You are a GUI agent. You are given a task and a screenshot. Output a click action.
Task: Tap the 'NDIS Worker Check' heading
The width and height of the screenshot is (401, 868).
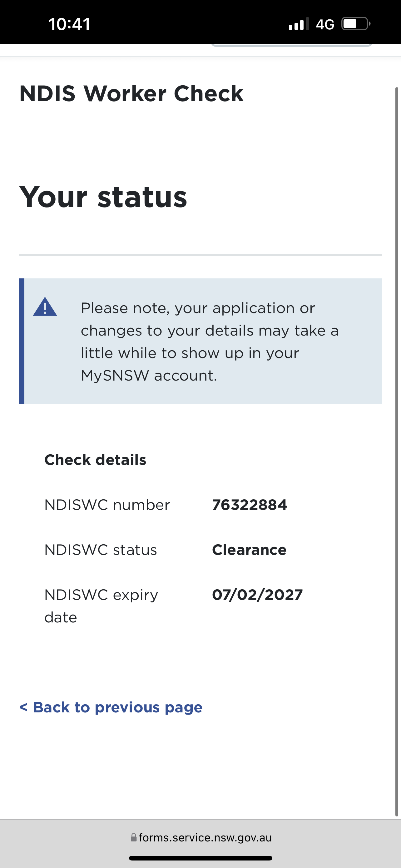[131, 93]
